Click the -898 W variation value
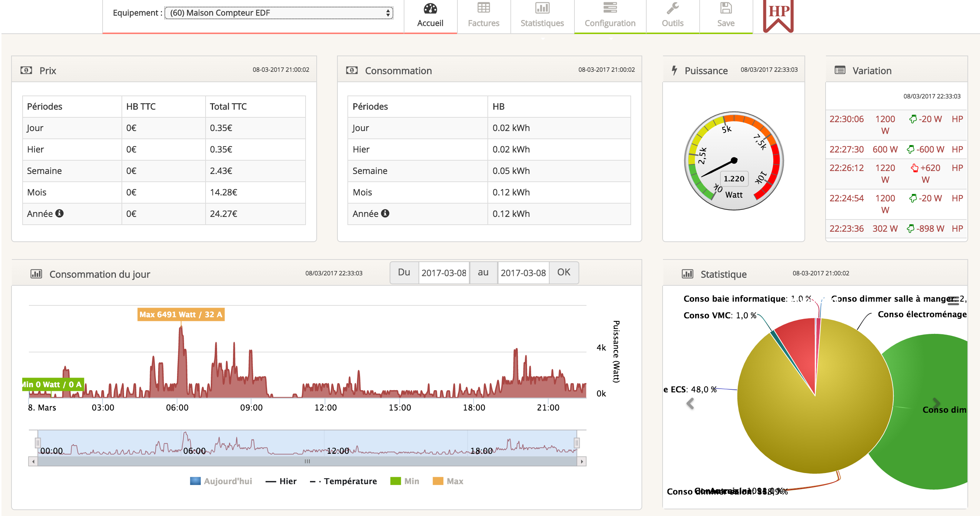 (930, 228)
